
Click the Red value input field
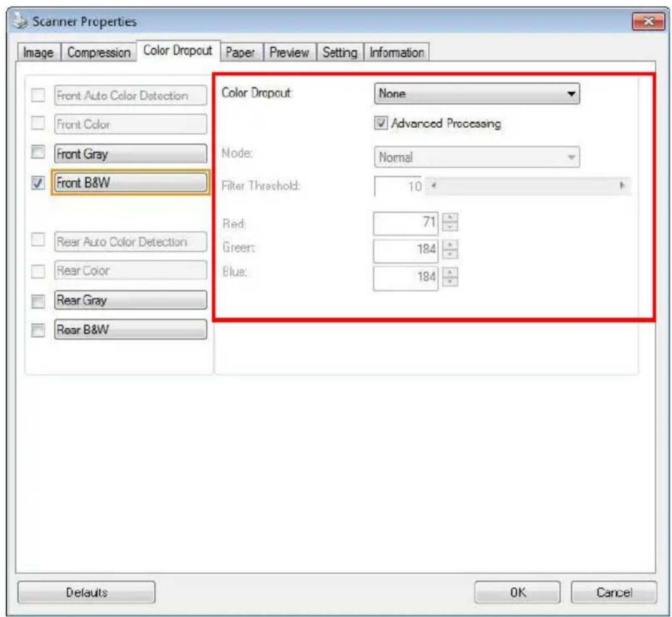(405, 223)
